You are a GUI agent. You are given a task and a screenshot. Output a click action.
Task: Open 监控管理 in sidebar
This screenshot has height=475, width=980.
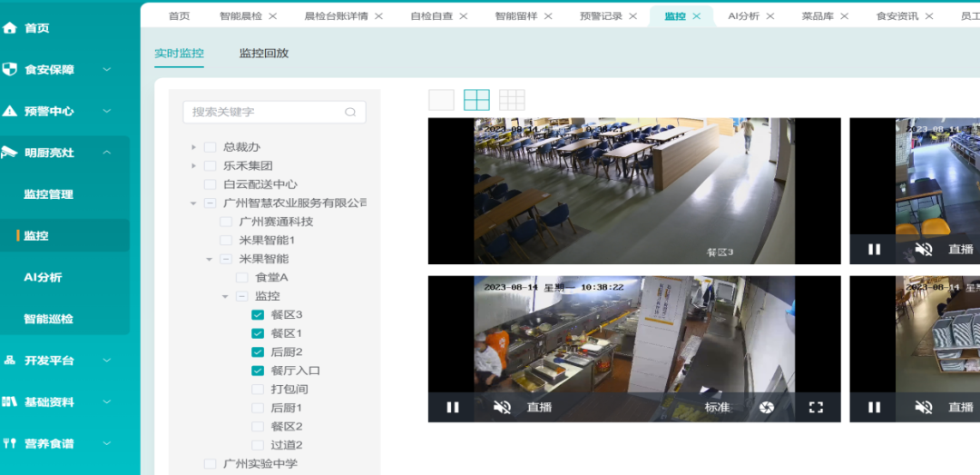click(x=49, y=194)
